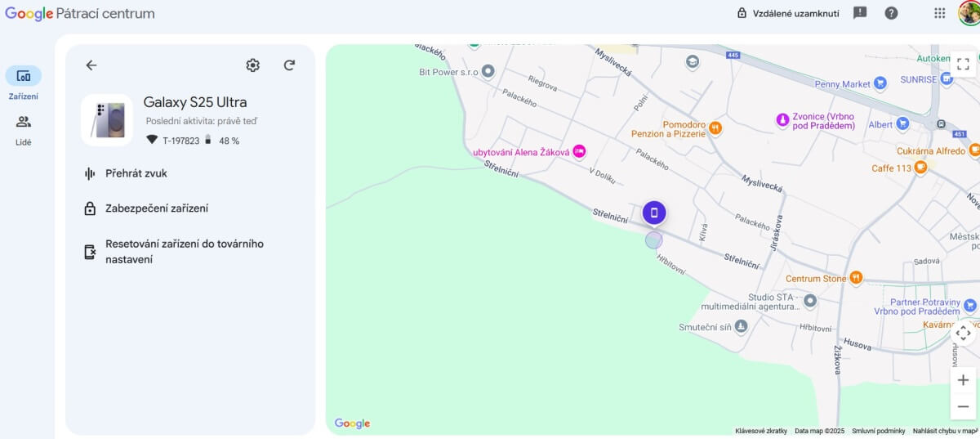The height and width of the screenshot is (439, 980).
Task: Open the Lidé sidebar tab
Action: tap(23, 130)
